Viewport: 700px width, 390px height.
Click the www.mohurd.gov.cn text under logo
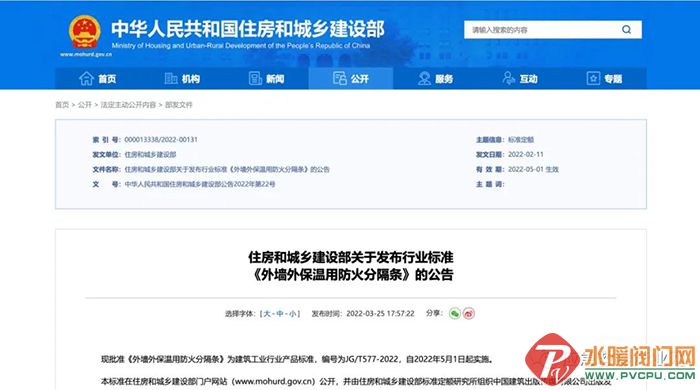click(x=86, y=54)
